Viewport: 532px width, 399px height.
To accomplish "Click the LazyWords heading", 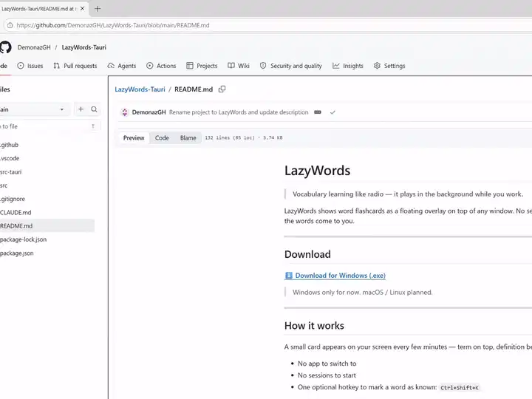I will pyautogui.click(x=317, y=171).
